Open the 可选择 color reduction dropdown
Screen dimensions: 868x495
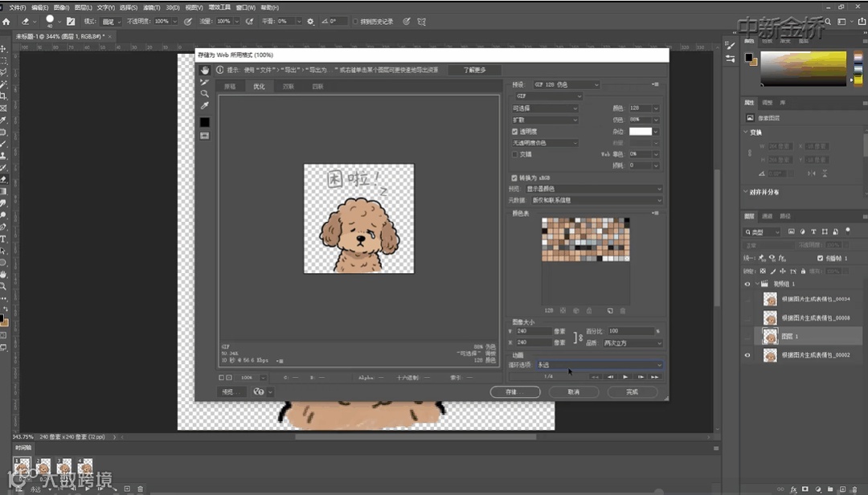(545, 108)
